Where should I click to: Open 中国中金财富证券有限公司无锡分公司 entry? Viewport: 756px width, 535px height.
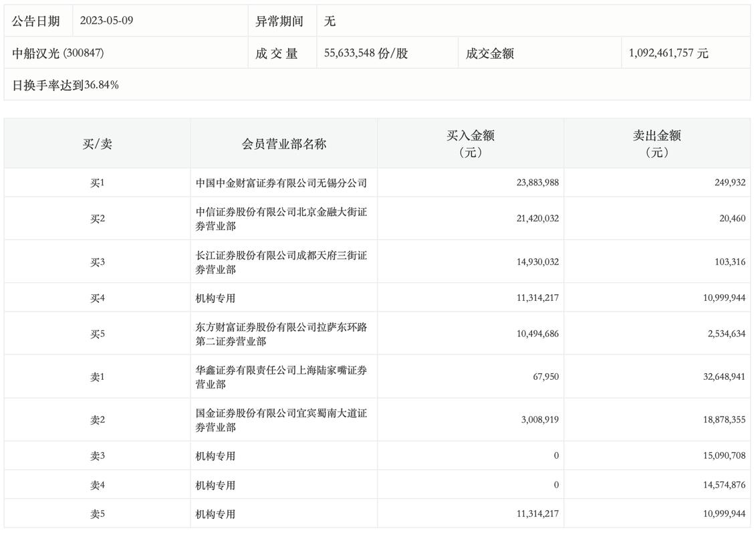pyautogui.click(x=281, y=183)
